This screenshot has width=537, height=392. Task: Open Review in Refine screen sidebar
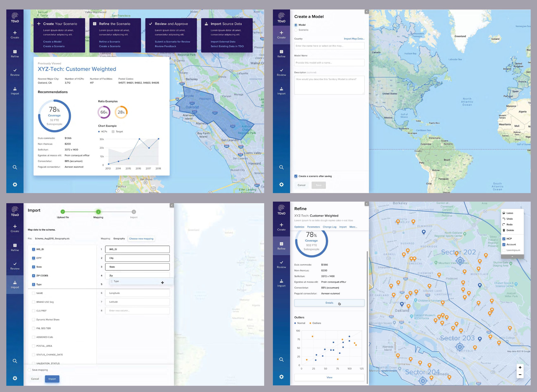[x=281, y=264]
